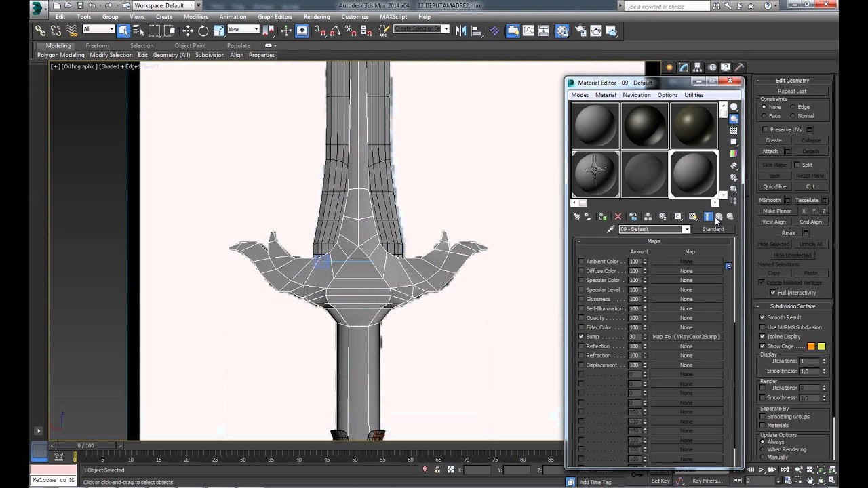Click the Make Planar button

pyautogui.click(x=777, y=211)
